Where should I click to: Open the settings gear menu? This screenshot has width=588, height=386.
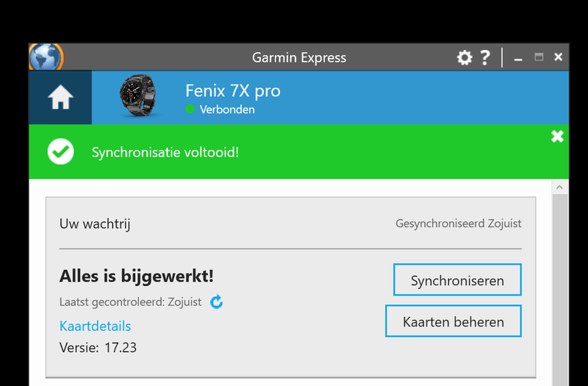(x=464, y=57)
